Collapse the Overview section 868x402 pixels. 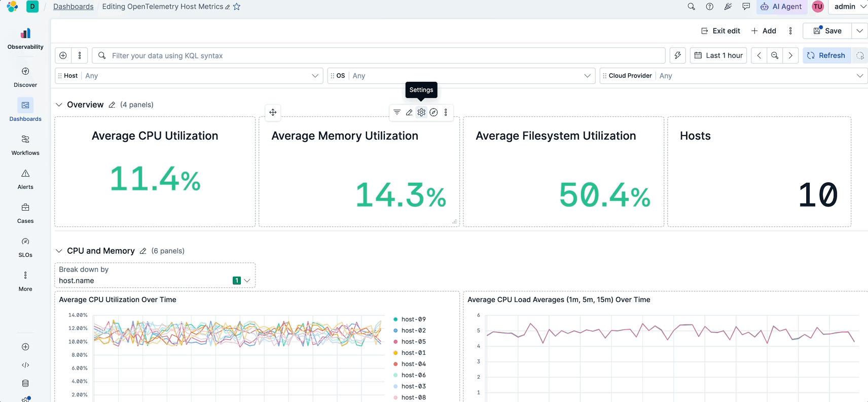coord(59,105)
